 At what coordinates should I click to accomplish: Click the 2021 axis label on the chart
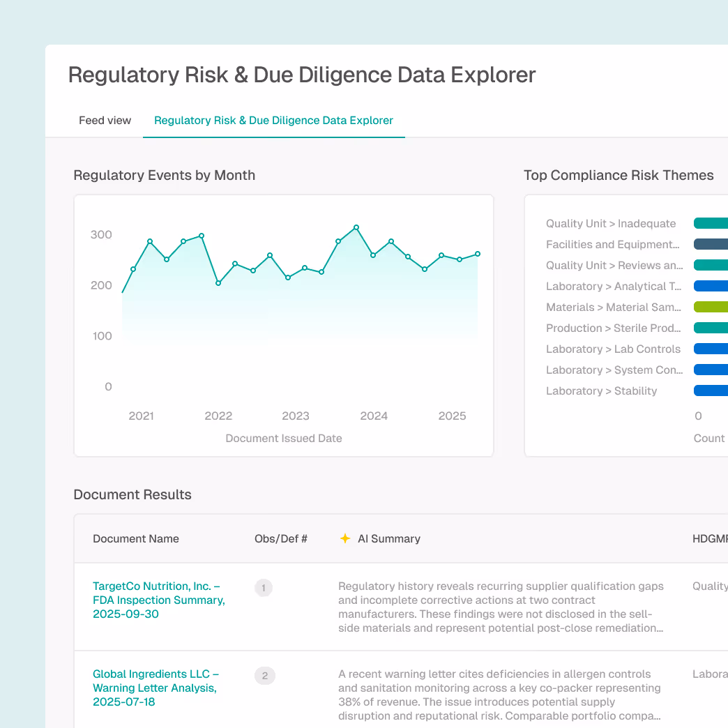141,416
